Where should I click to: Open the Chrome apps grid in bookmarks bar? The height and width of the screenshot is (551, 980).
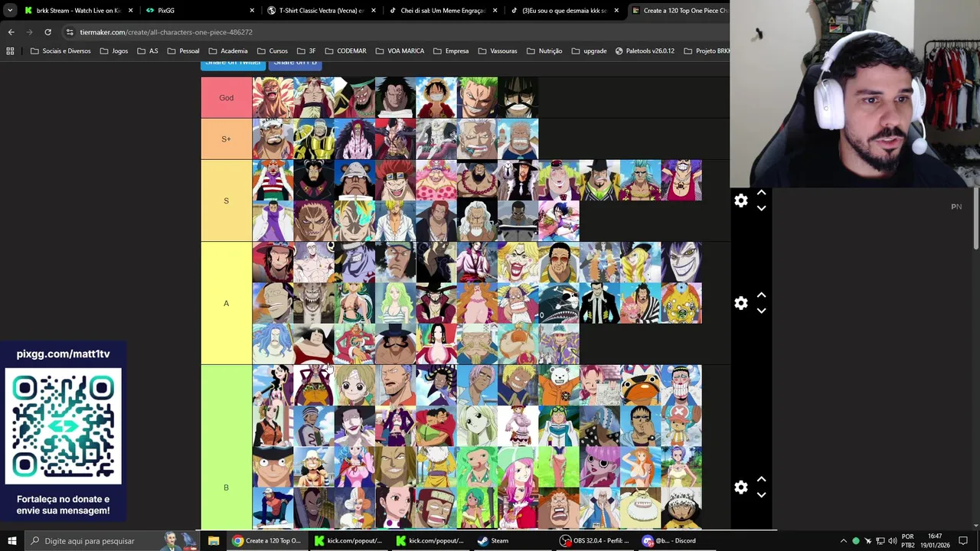[10, 51]
